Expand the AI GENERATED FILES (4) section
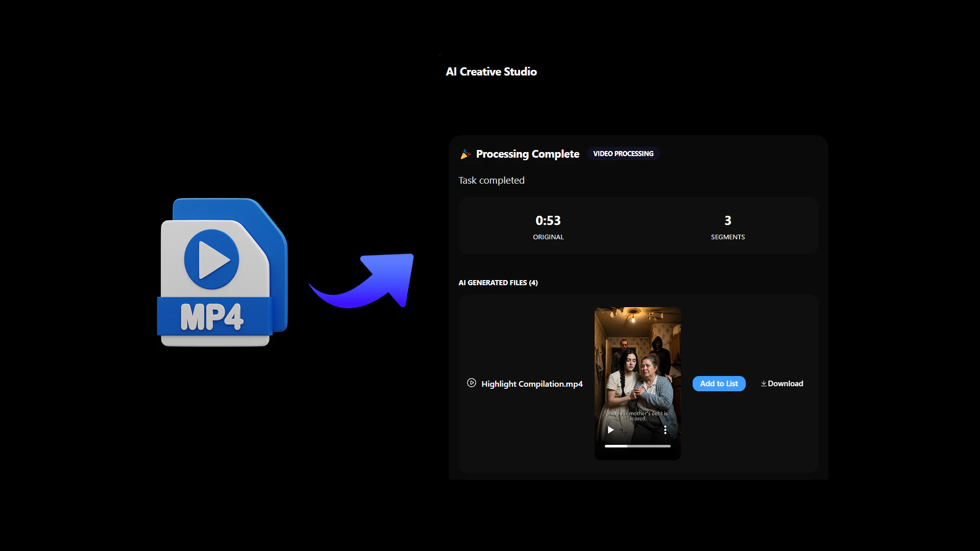 pos(498,282)
